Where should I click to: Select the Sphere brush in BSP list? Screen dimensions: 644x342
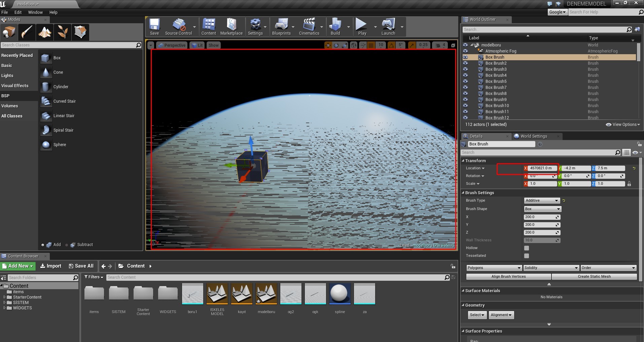90,145
